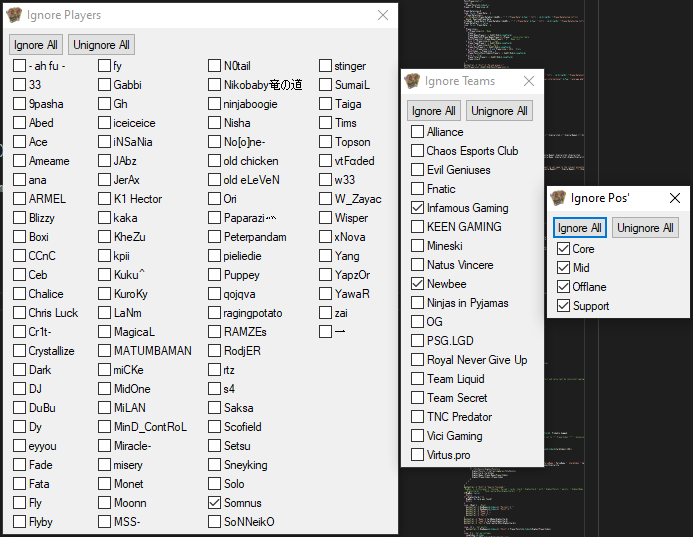The height and width of the screenshot is (537, 693).
Task: Check the ARMEL player checkbox
Action: click(19, 198)
